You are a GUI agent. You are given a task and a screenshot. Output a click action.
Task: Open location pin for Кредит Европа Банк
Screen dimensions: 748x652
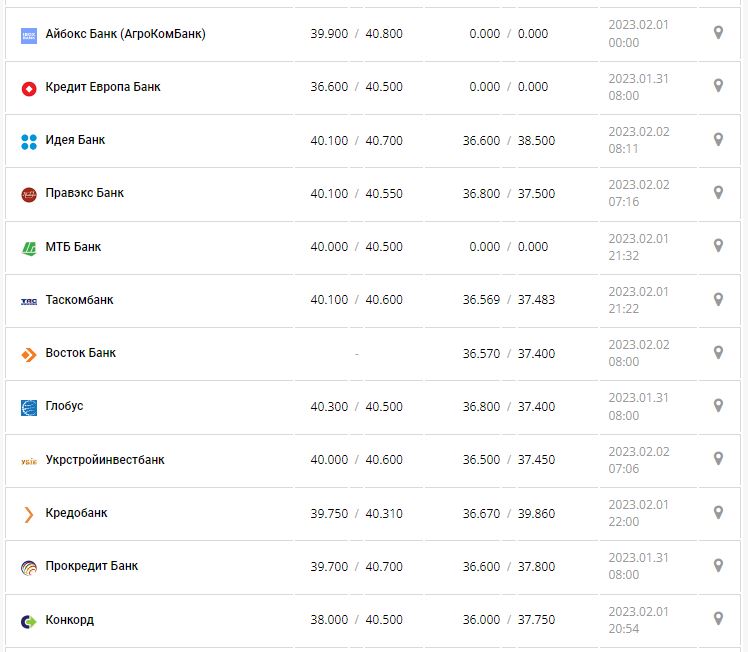(x=717, y=86)
